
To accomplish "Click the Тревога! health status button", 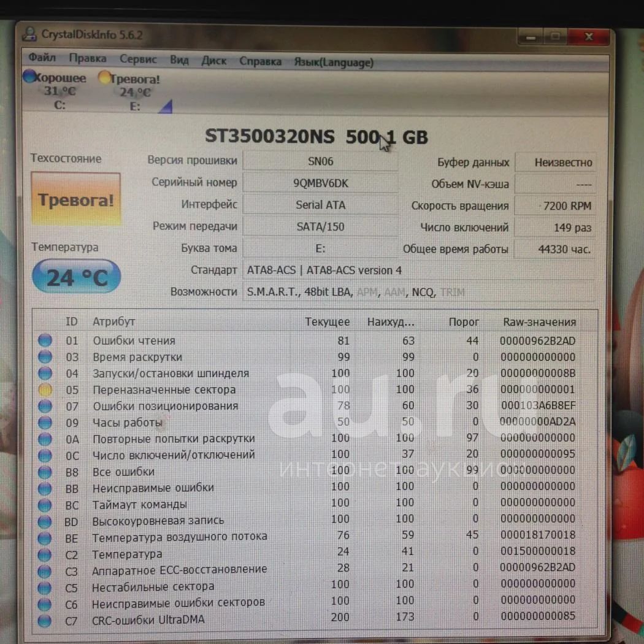I will click(76, 199).
